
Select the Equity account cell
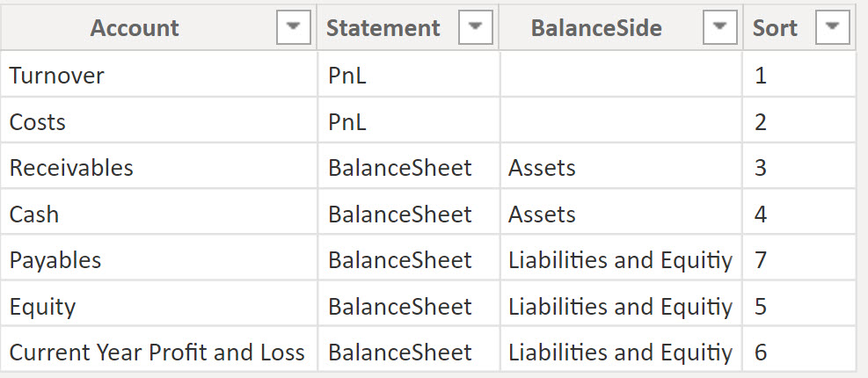point(159,306)
